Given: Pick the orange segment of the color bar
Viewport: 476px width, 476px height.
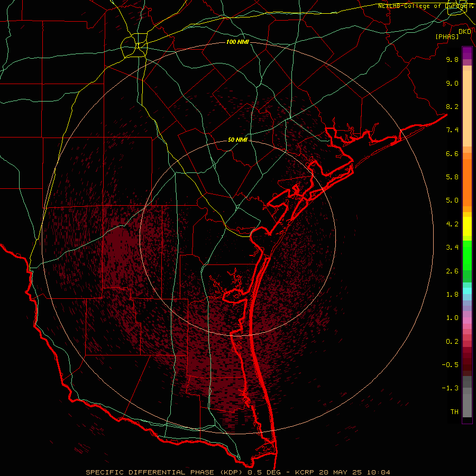Looking at the screenshot, I should tap(467, 182).
